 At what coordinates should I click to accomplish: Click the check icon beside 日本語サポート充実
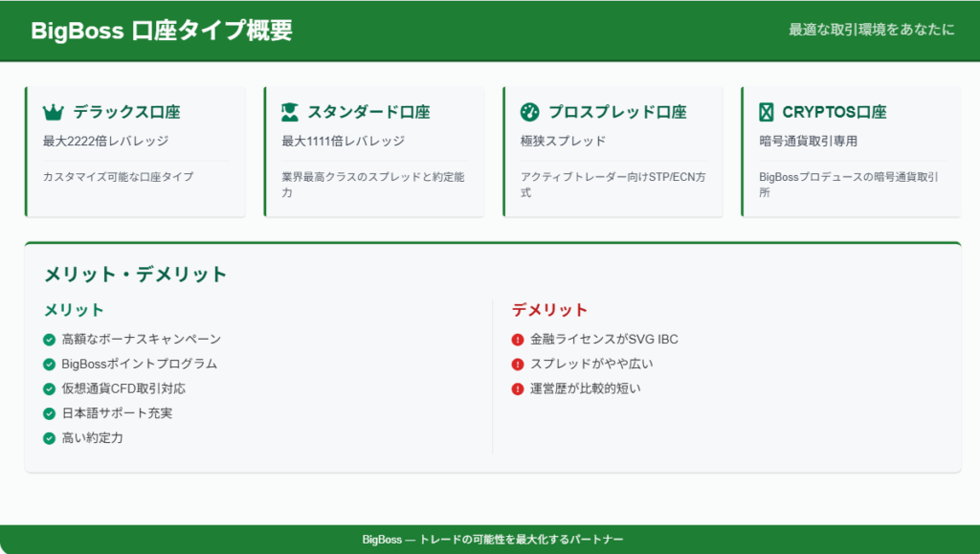click(50, 413)
